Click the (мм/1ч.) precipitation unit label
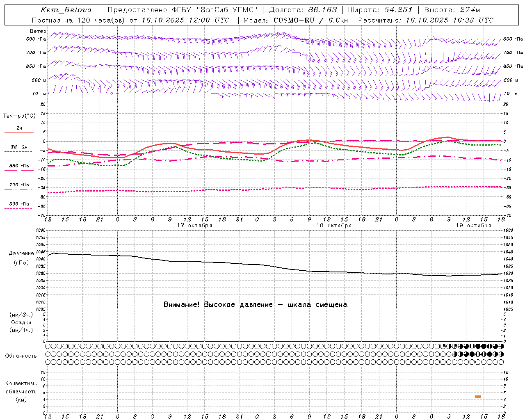This screenshot has width=525, height=420. [21, 330]
